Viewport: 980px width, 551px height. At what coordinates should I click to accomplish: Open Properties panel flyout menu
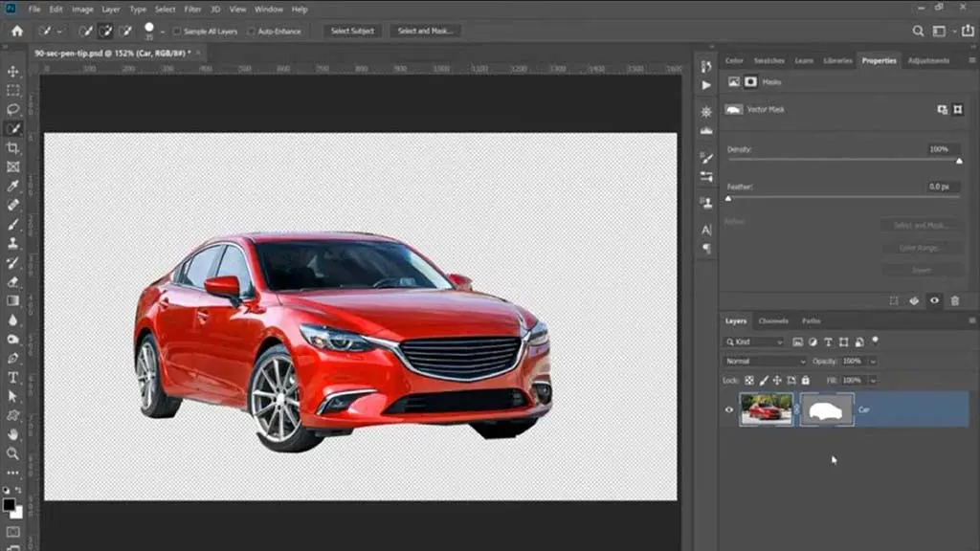coord(972,60)
